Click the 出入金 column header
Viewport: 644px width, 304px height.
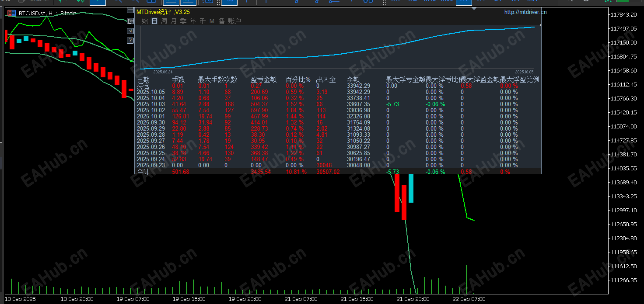click(x=326, y=79)
